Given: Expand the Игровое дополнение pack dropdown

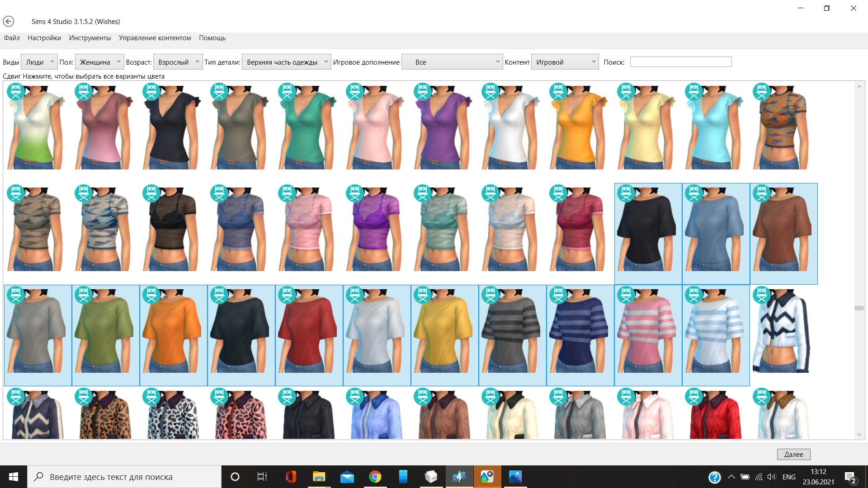Looking at the screenshot, I should pyautogui.click(x=452, y=62).
